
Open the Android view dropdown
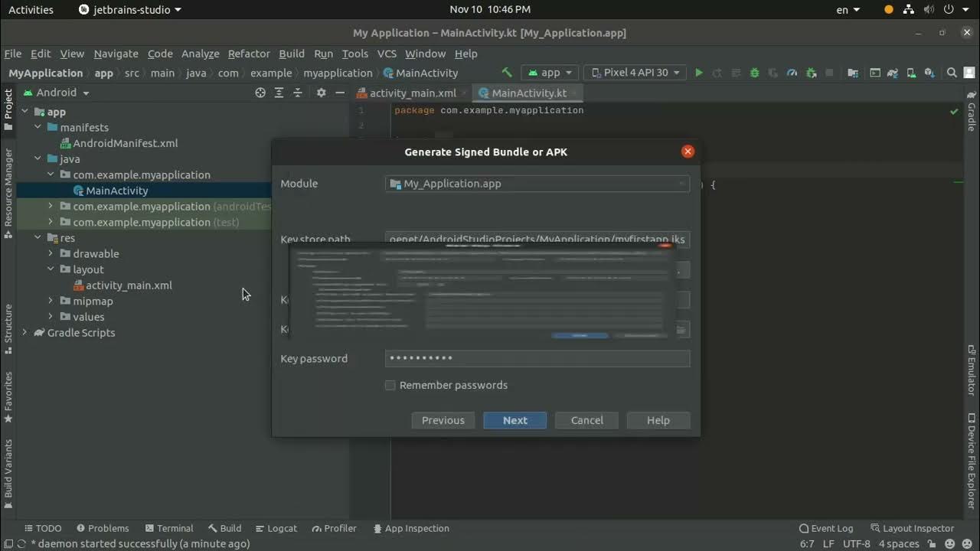(x=56, y=93)
